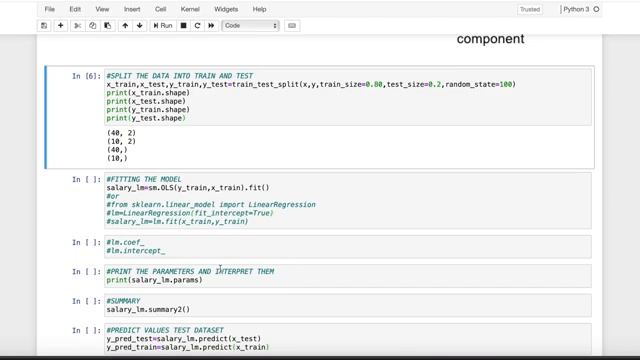Click the salary_lm.summary2() line
640x360 pixels.
(148, 309)
